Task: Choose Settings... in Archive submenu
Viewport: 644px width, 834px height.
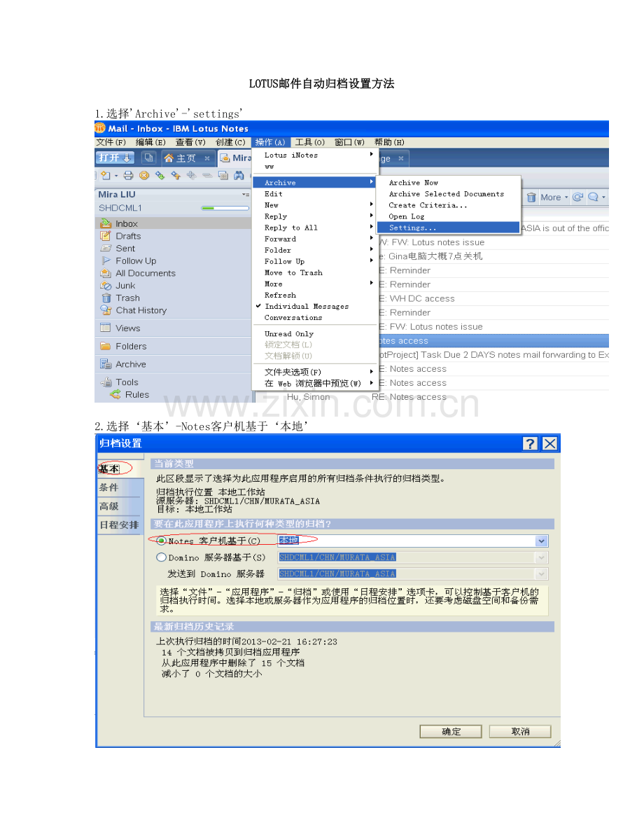Action: pyautogui.click(x=448, y=228)
